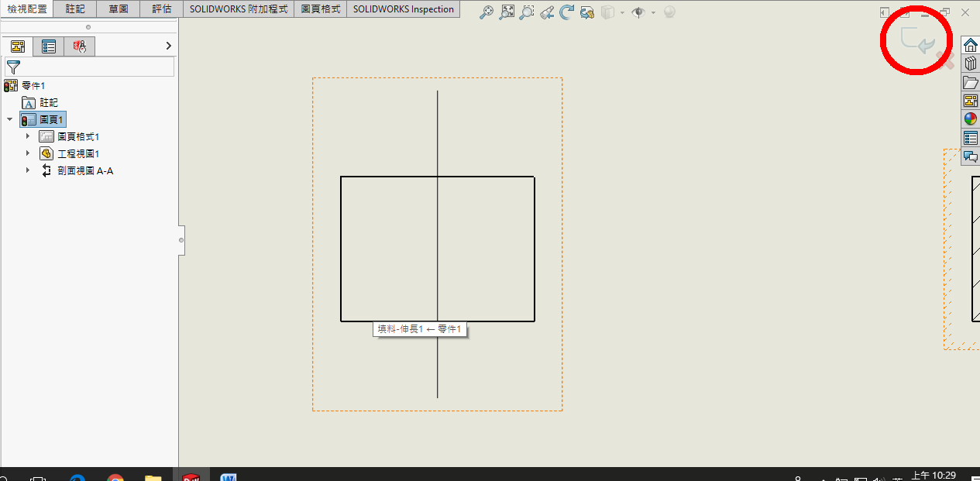Click the panel collapse handle on splitter
The image size is (980, 481).
click(181, 240)
